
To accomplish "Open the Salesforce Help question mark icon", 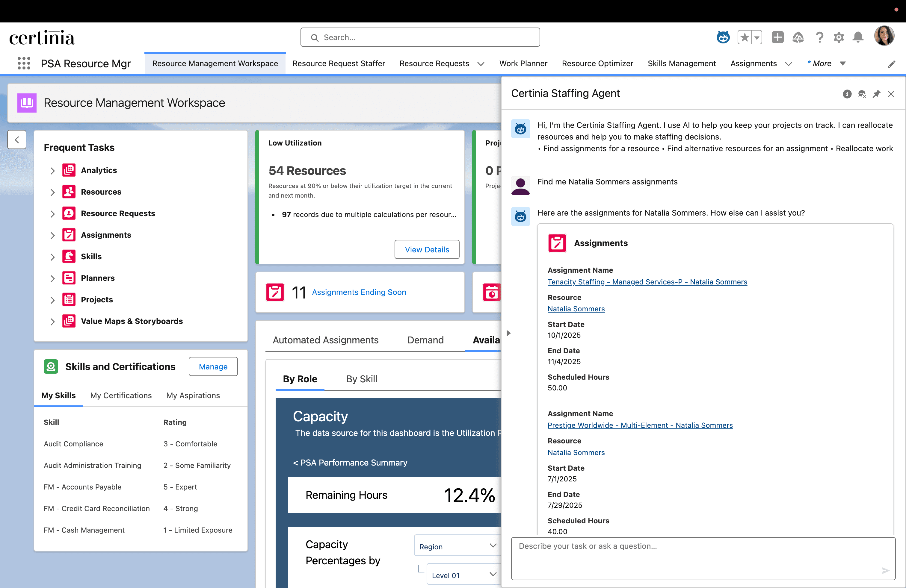I will point(819,37).
